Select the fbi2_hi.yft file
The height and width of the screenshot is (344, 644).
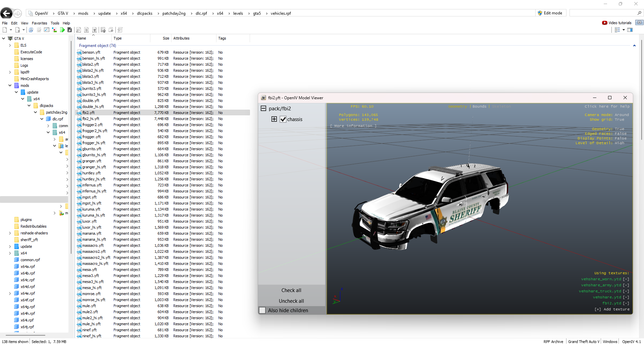[x=91, y=119]
